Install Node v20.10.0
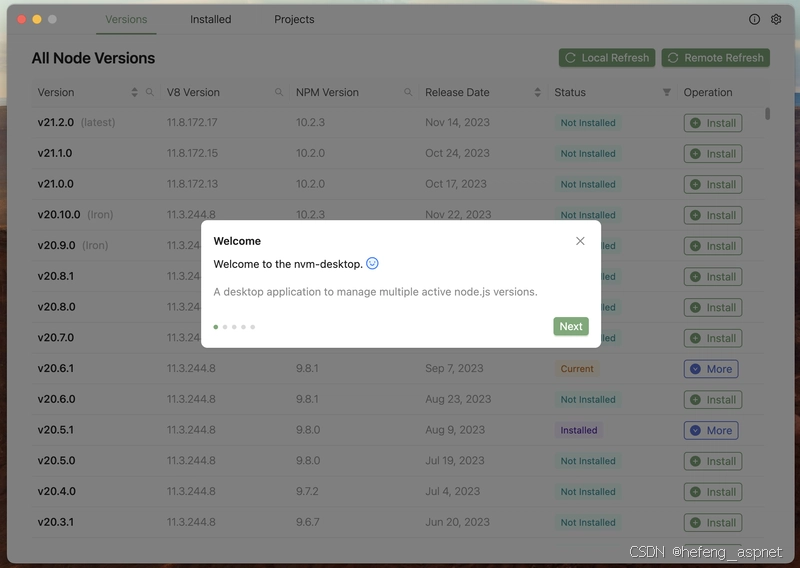Screen dimensions: 800x568 click(x=713, y=215)
